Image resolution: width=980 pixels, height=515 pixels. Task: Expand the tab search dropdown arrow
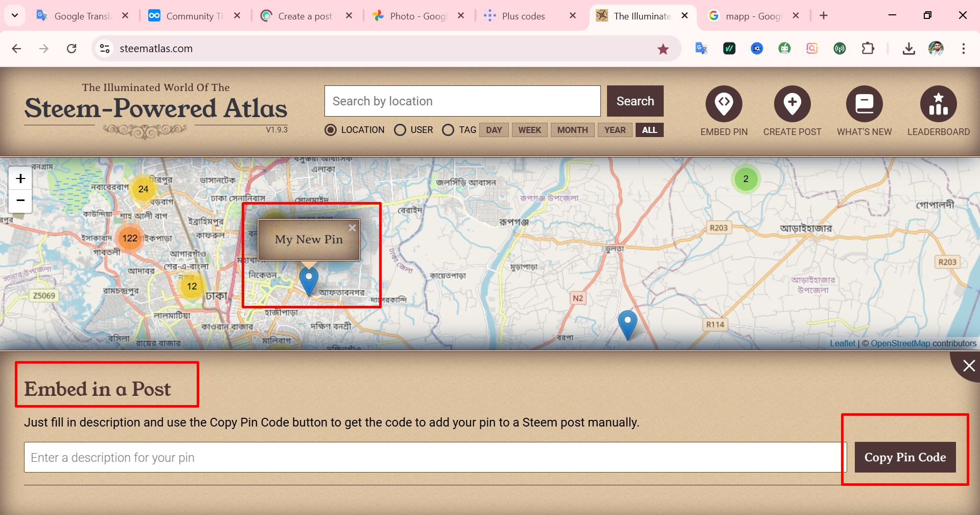(15, 16)
